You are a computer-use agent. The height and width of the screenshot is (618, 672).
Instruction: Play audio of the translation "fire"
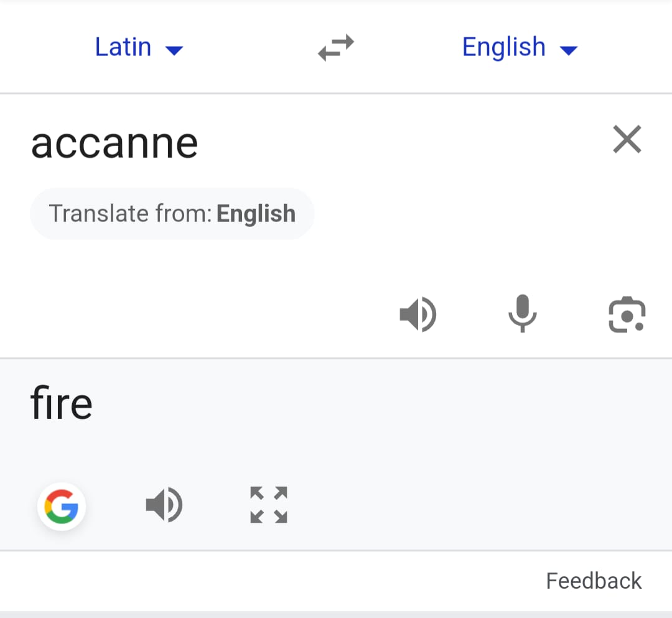[164, 505]
